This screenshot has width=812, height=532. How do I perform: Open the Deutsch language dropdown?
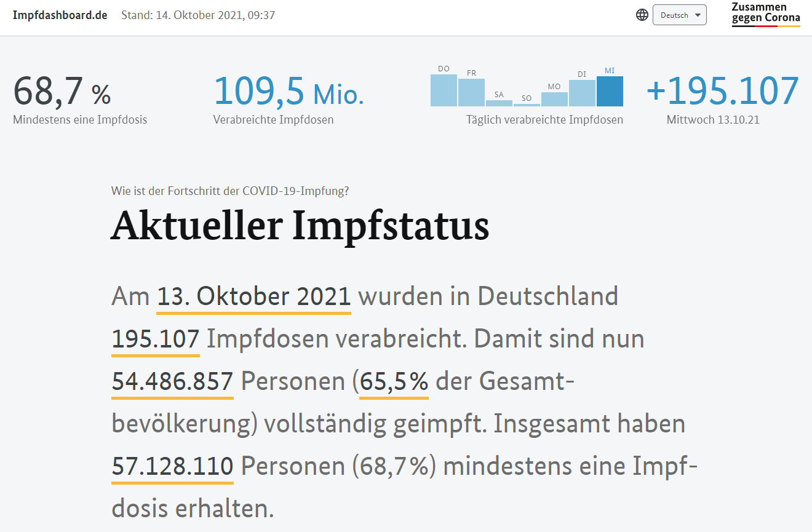679,15
